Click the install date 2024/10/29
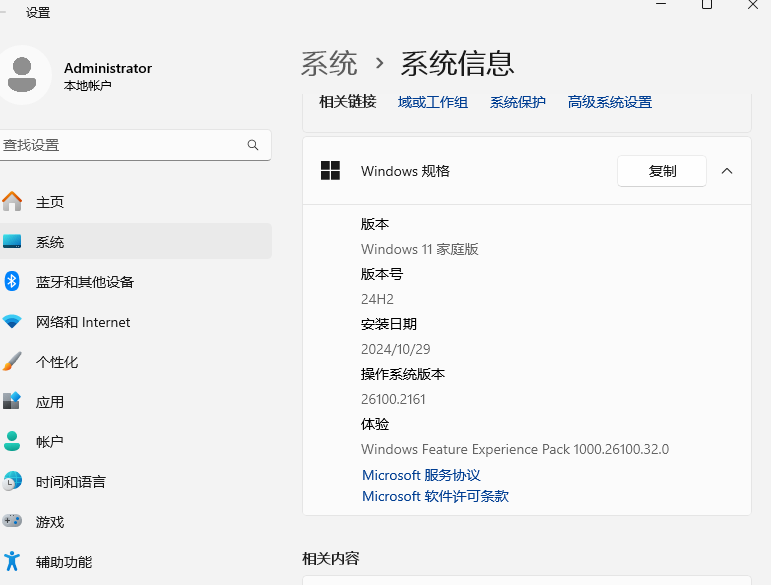Image resolution: width=771 pixels, height=585 pixels. pyautogui.click(x=395, y=349)
